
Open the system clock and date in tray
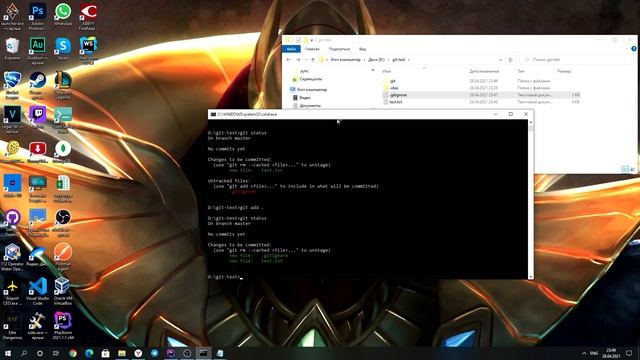[x=611, y=353]
